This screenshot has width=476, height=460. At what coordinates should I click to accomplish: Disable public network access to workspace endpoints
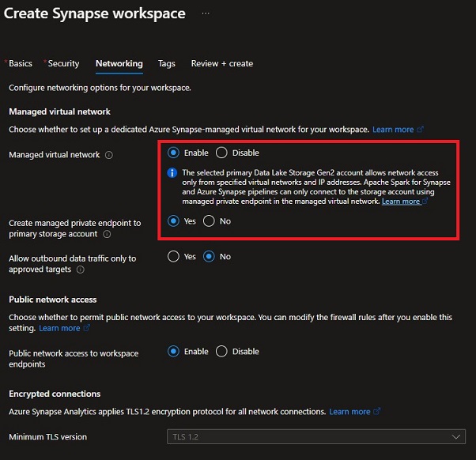(221, 352)
